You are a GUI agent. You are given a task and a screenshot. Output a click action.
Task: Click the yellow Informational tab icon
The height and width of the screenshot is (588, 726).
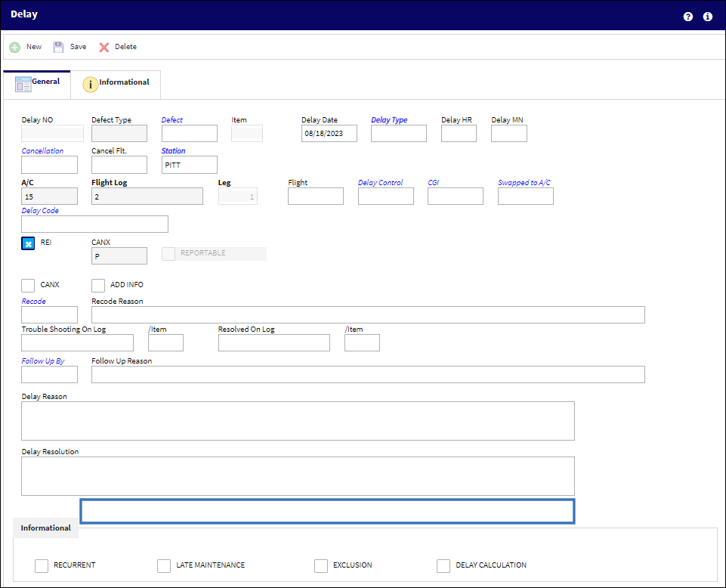pyautogui.click(x=91, y=85)
